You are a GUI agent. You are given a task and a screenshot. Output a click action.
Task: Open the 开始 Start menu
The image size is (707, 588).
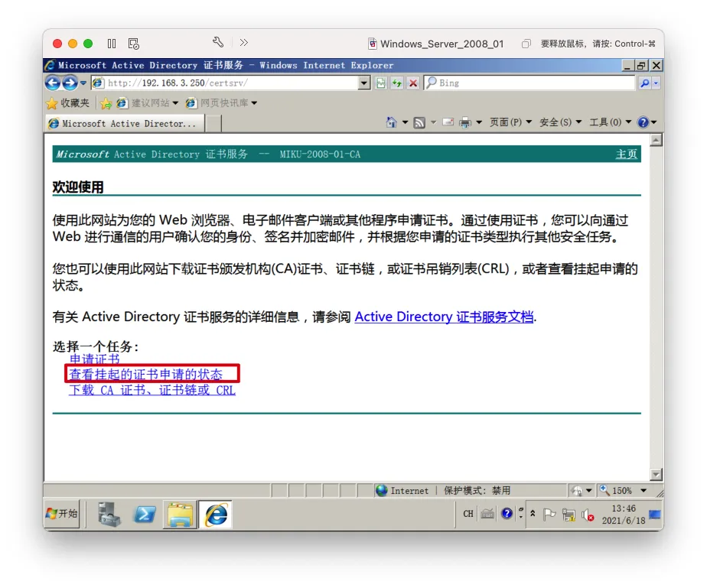point(62,514)
